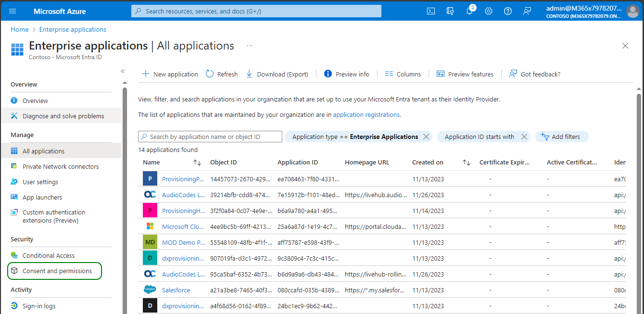
Task: Click the pink P app tile
Action: click(x=150, y=211)
